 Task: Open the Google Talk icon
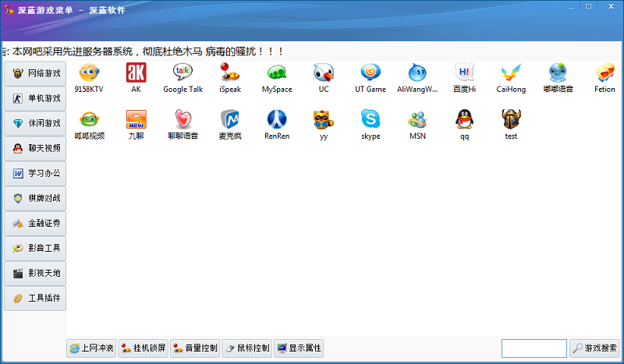[183, 74]
